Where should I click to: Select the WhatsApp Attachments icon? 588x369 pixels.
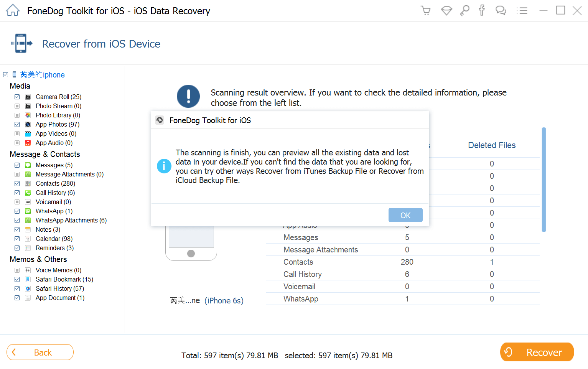28,221
